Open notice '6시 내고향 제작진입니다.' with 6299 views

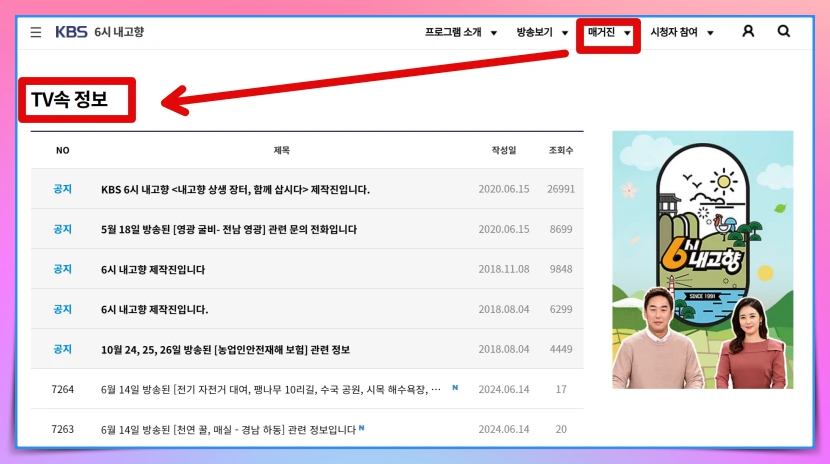click(154, 309)
